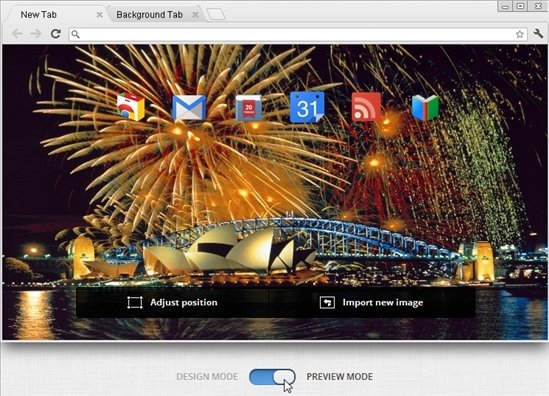
Task: Click the browser back arrow
Action: [18, 34]
